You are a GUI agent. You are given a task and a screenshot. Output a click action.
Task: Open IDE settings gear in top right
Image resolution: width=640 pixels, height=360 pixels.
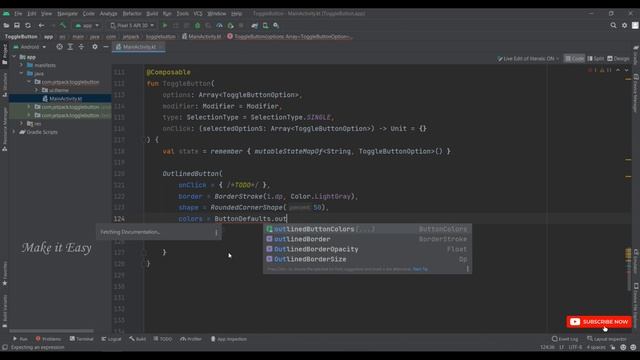click(624, 25)
